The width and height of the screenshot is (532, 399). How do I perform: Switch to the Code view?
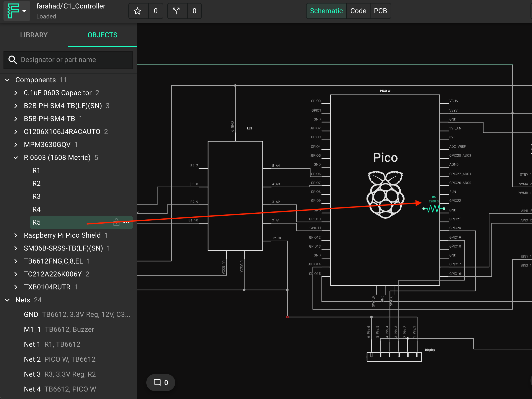358,11
